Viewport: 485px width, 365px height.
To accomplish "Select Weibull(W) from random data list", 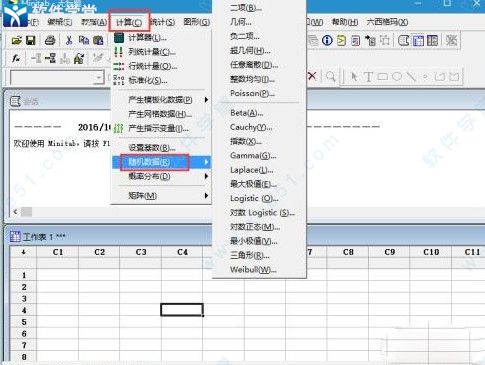I will click(x=253, y=270).
